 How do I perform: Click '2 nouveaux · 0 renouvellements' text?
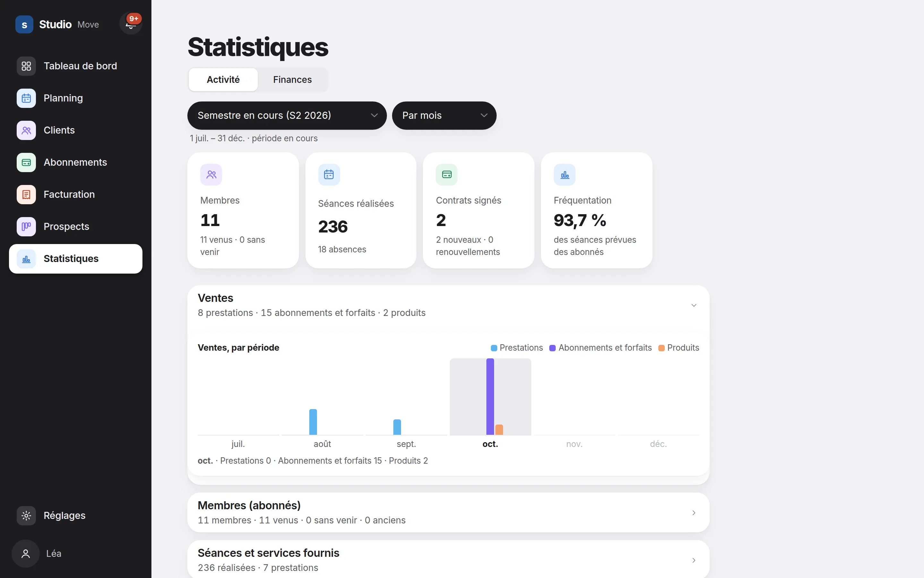point(468,246)
